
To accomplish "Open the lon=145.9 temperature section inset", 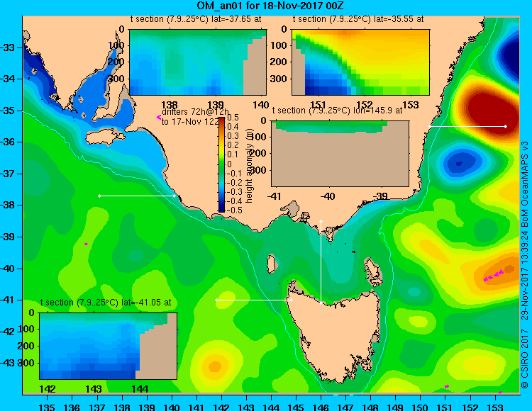I will click(x=340, y=154).
